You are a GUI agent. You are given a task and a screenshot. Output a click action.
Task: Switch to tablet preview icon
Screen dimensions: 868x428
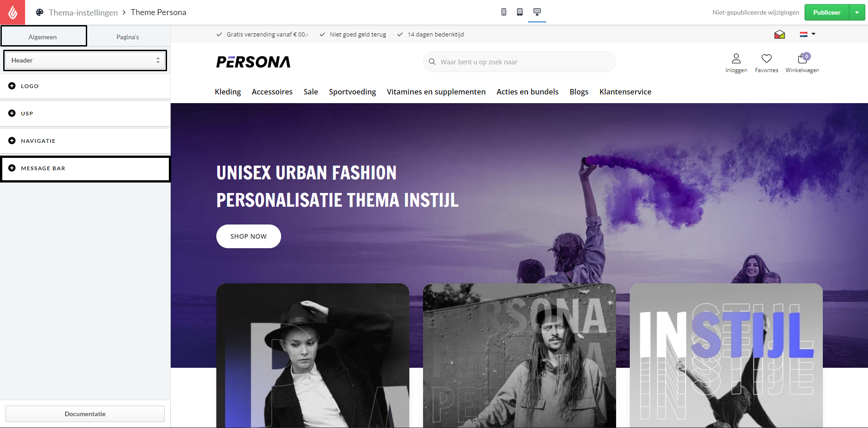click(x=520, y=12)
